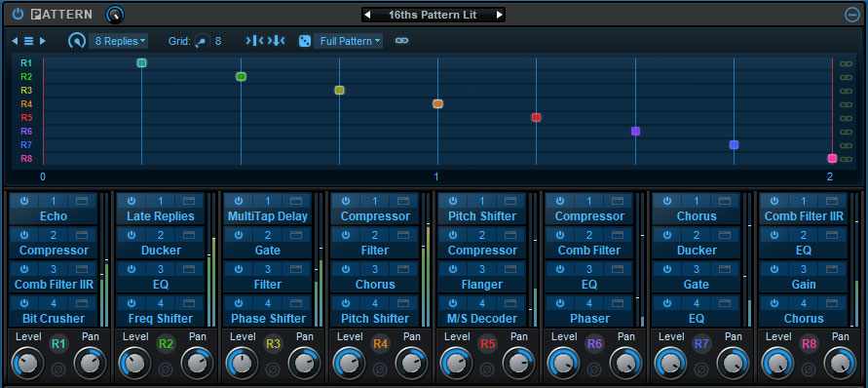Toggle power for the Pitch Shifter in R5

click(453, 201)
